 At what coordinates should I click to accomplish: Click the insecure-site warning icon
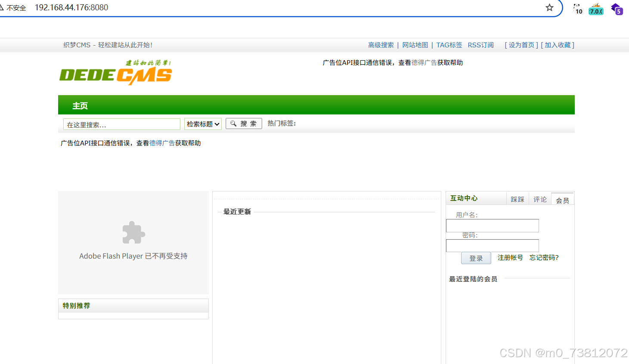(2, 7)
